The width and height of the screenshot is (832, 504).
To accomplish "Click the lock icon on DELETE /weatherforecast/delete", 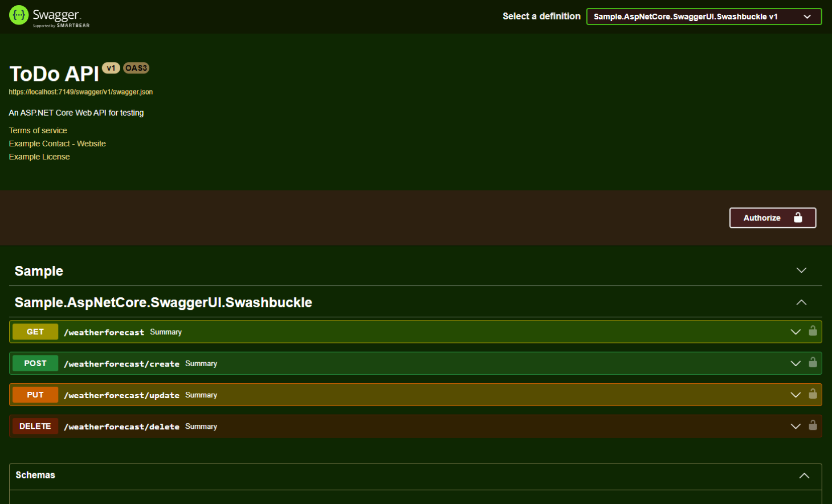I will coord(813,425).
